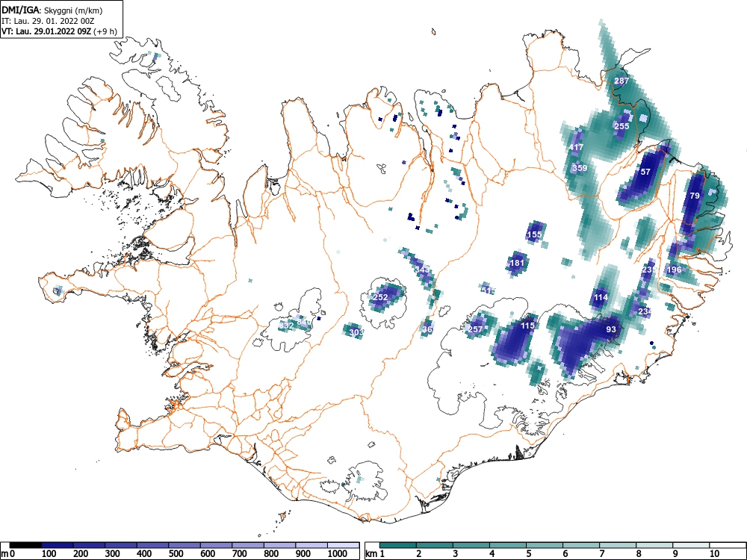Click the 'km' unit label in legend

tap(371, 554)
